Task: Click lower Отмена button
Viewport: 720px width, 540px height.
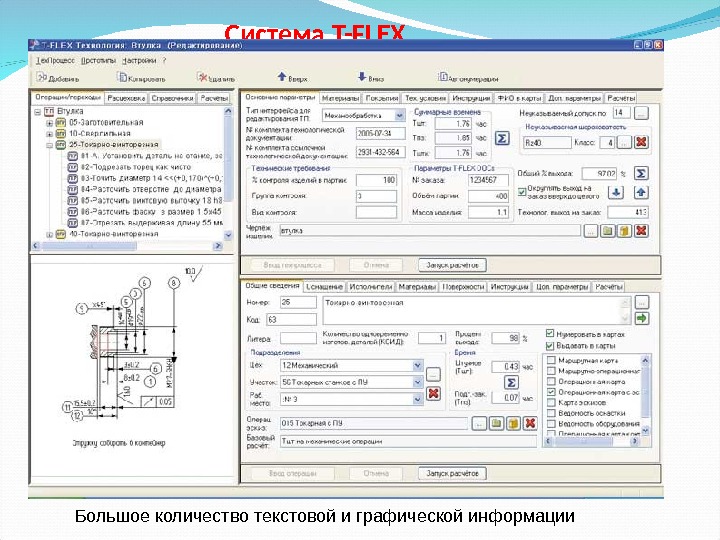Action: click(x=376, y=473)
